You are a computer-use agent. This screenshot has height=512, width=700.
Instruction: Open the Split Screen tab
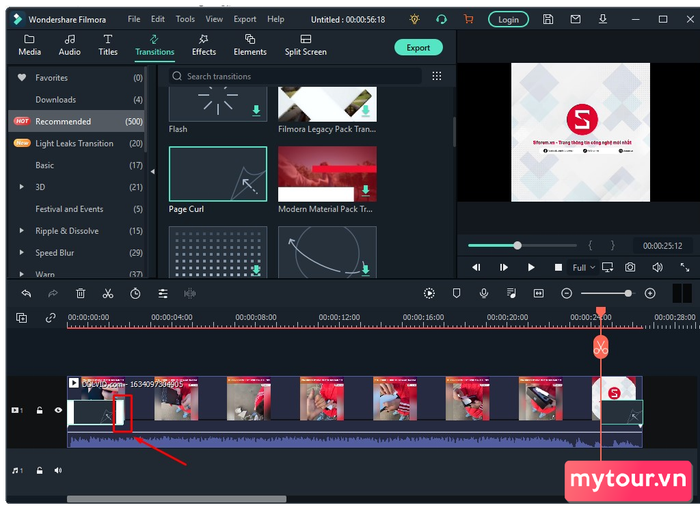(x=305, y=45)
